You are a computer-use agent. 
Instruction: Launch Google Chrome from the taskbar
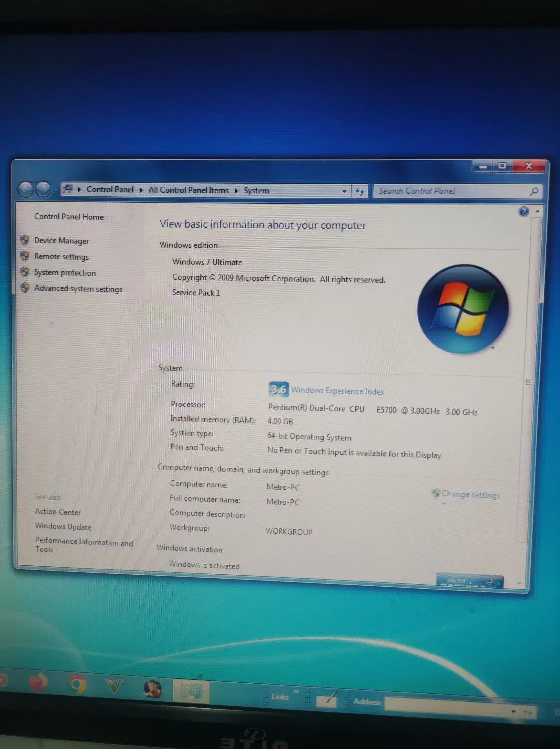click(77, 684)
